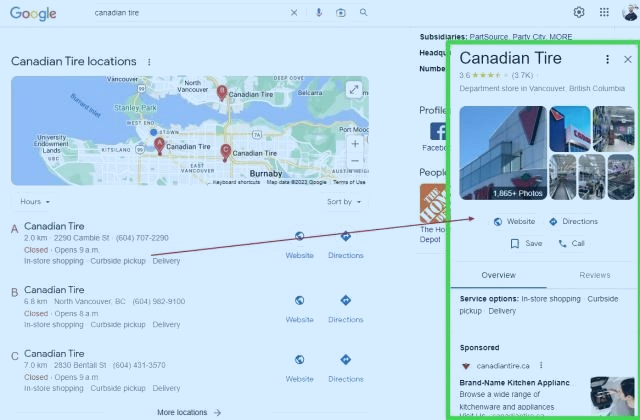The image size is (640, 420).
Task: Click the Directions button in side panel
Action: (573, 222)
